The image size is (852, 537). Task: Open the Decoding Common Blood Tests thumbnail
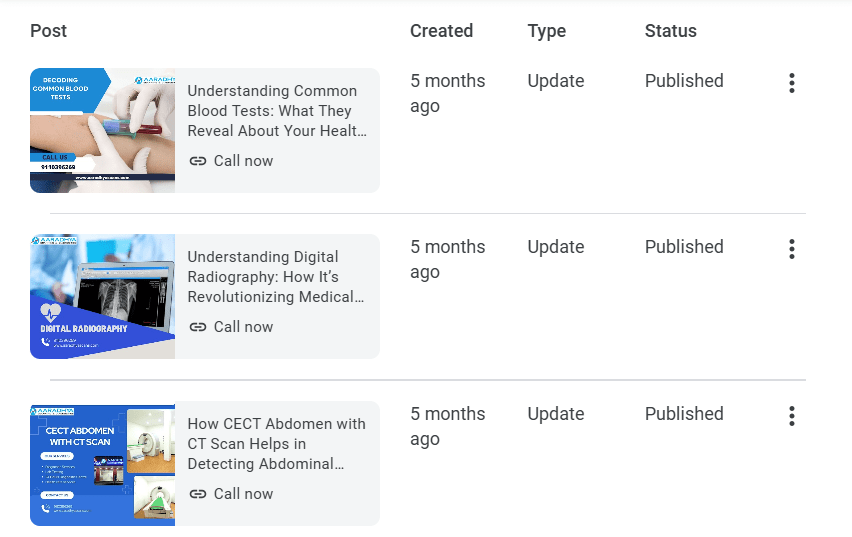tap(102, 130)
